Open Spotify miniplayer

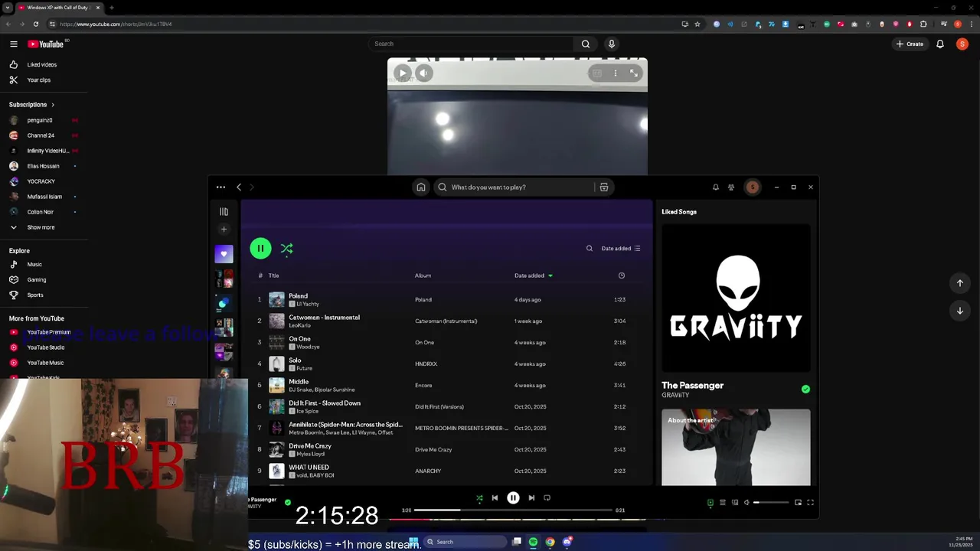[x=798, y=502]
